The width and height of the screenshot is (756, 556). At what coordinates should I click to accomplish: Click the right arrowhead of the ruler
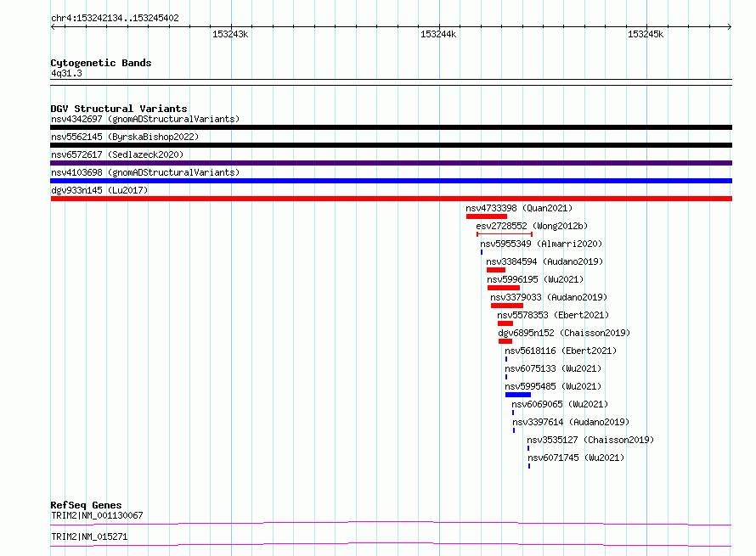tap(730, 26)
